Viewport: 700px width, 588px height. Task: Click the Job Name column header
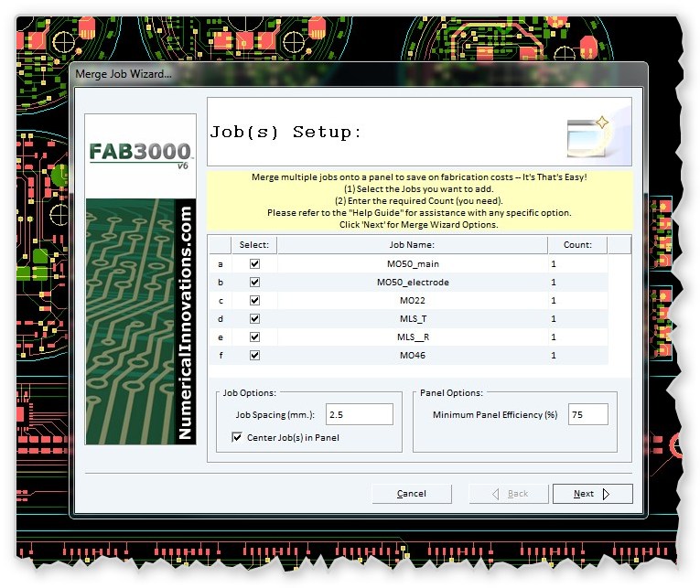[x=412, y=245]
